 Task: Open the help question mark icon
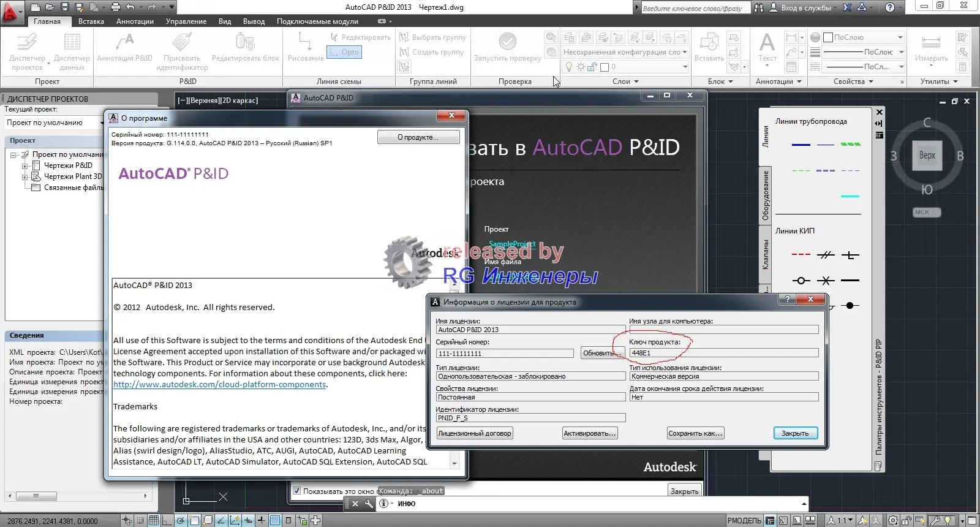(x=890, y=7)
